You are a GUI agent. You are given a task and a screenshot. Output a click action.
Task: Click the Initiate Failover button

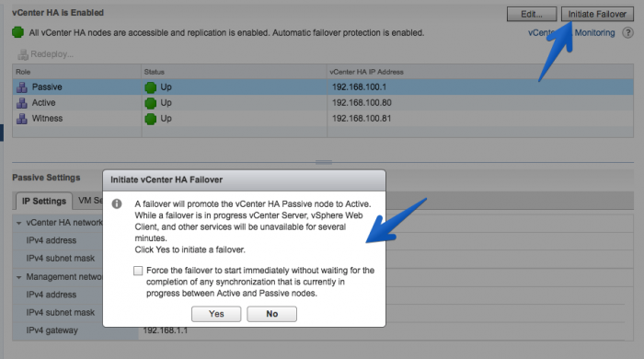coord(597,14)
